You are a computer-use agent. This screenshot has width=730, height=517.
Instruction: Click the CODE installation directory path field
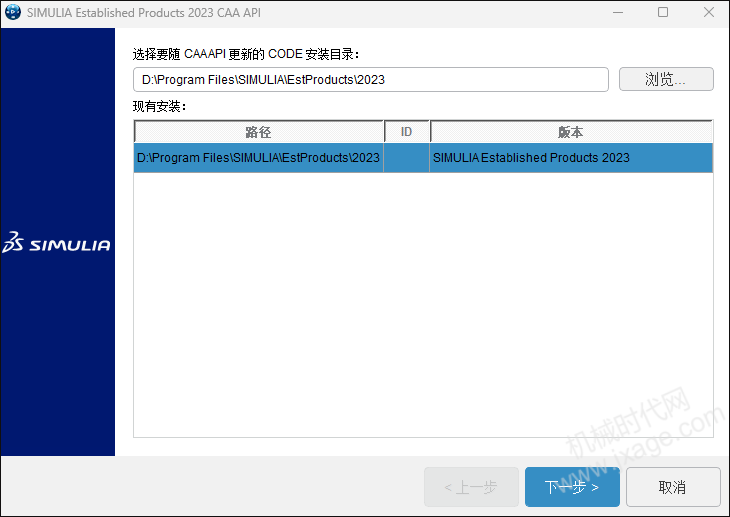(371, 80)
